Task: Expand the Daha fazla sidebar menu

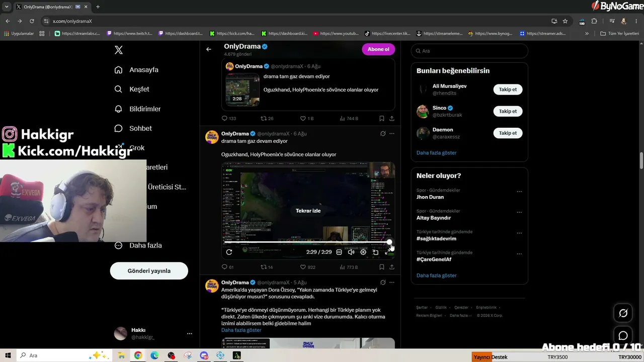Action: [x=138, y=245]
